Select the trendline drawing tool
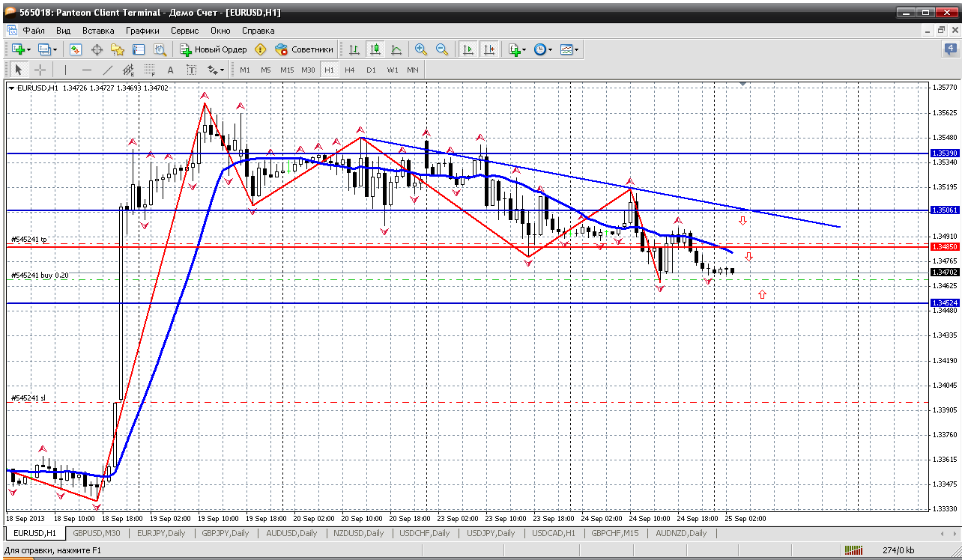 (107, 70)
